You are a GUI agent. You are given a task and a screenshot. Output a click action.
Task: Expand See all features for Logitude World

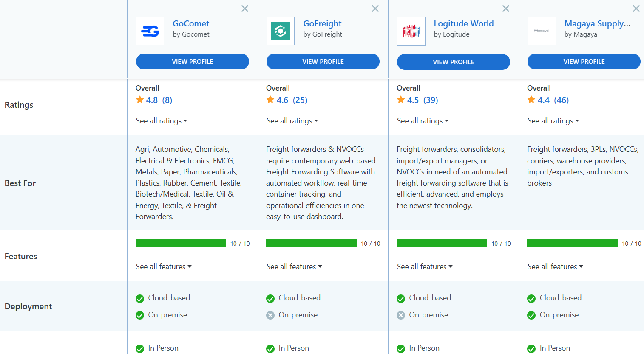[425, 267]
